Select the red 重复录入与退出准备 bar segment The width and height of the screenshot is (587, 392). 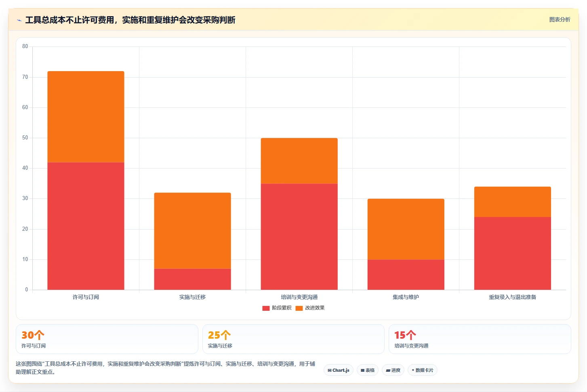click(512, 253)
